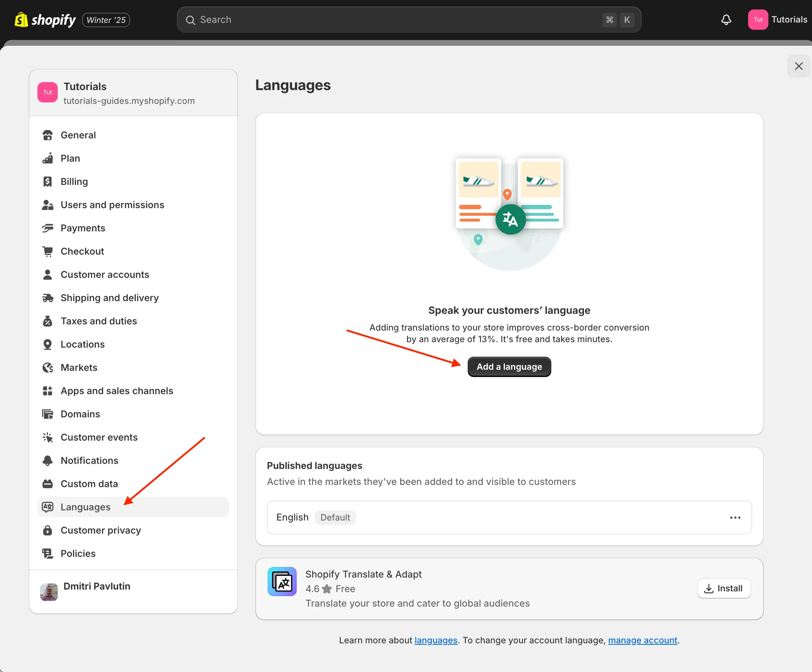Click the Add a language button
The height and width of the screenshot is (672, 812).
pyautogui.click(x=509, y=367)
